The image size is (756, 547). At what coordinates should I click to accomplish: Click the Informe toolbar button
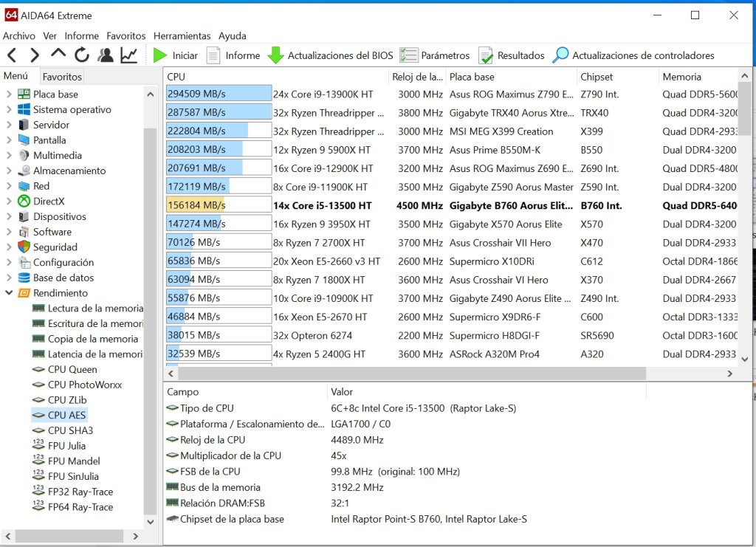(x=233, y=55)
